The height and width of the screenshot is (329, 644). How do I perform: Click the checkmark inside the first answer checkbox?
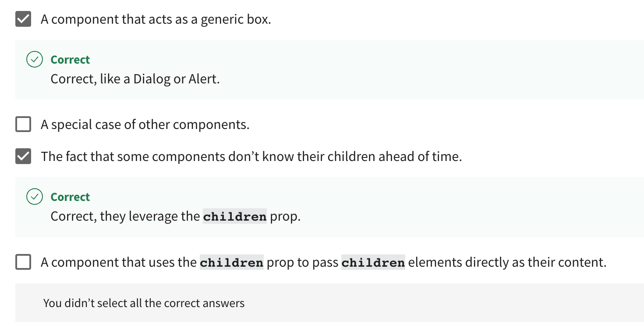coord(23,19)
